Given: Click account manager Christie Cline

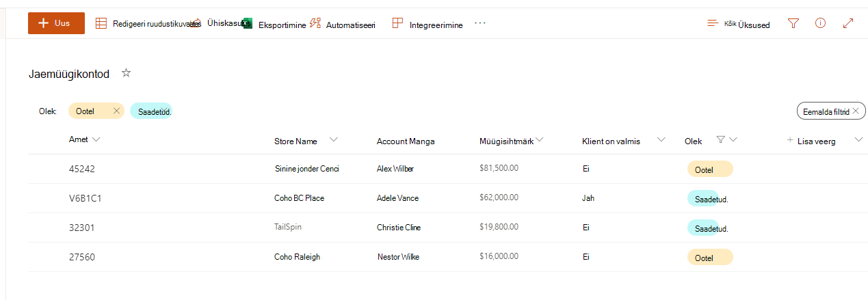Looking at the screenshot, I should click(399, 228).
